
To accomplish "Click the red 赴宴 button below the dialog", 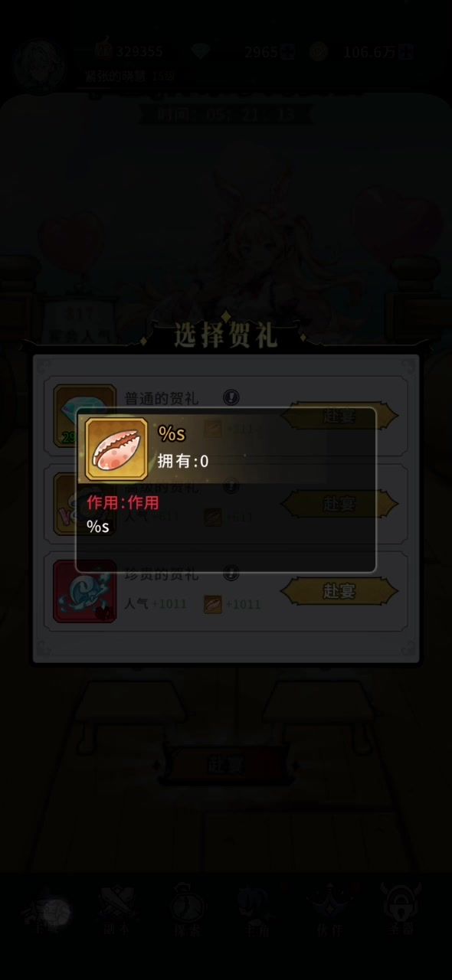I will (226, 763).
